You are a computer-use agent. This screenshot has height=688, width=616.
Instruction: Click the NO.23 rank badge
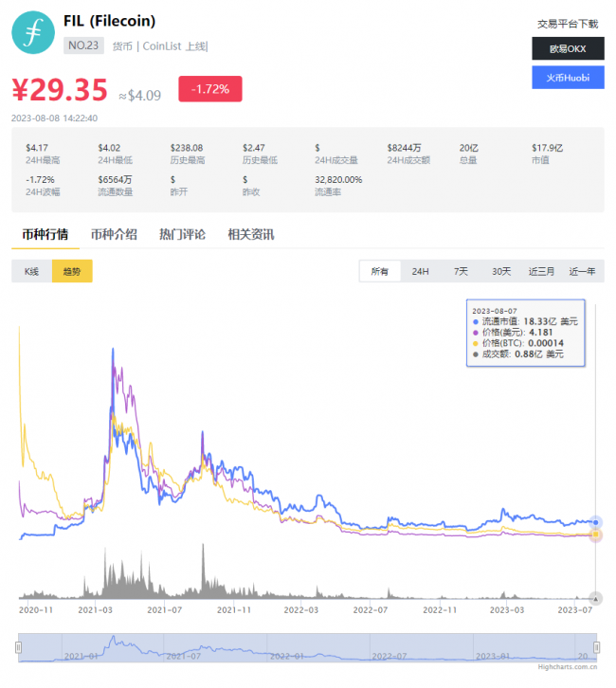click(x=83, y=45)
